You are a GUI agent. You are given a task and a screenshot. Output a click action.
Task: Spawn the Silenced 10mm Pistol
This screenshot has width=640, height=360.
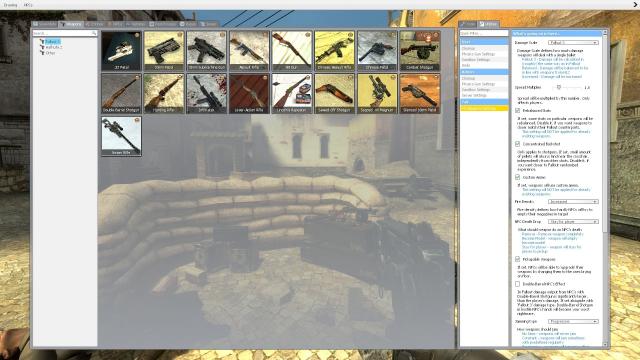420,93
